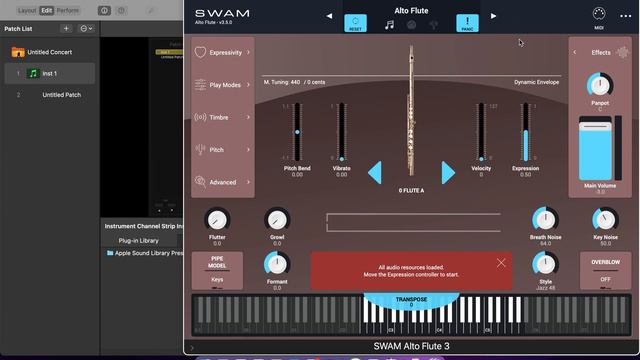Click the Key Noise knob
The image size is (640, 360).
click(605, 220)
